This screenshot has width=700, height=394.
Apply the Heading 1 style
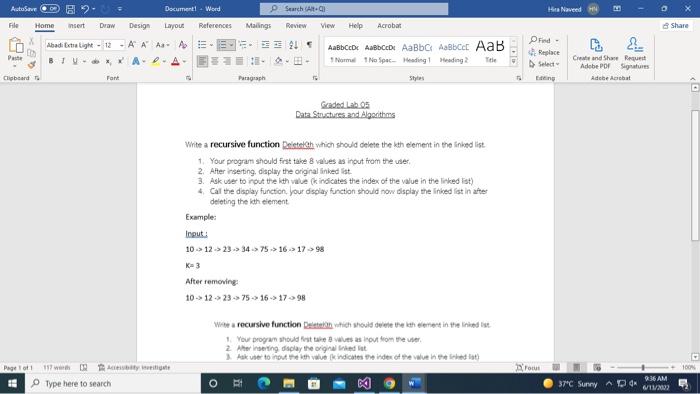pyautogui.click(x=417, y=53)
